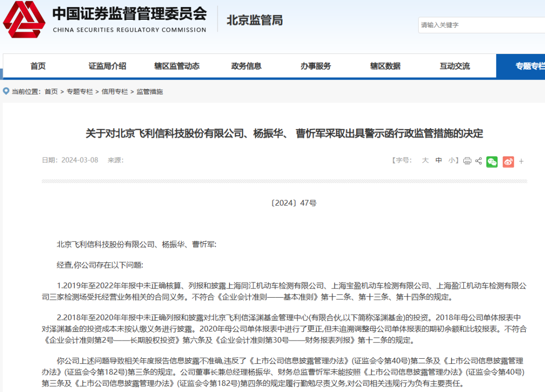This screenshot has width=545, height=392.
Task: Open the share icon beside the print button
Action: [478, 161]
